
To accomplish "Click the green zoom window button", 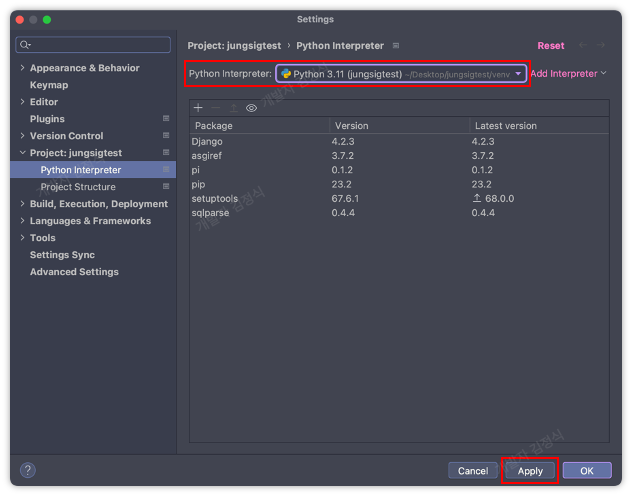I will [x=47, y=19].
